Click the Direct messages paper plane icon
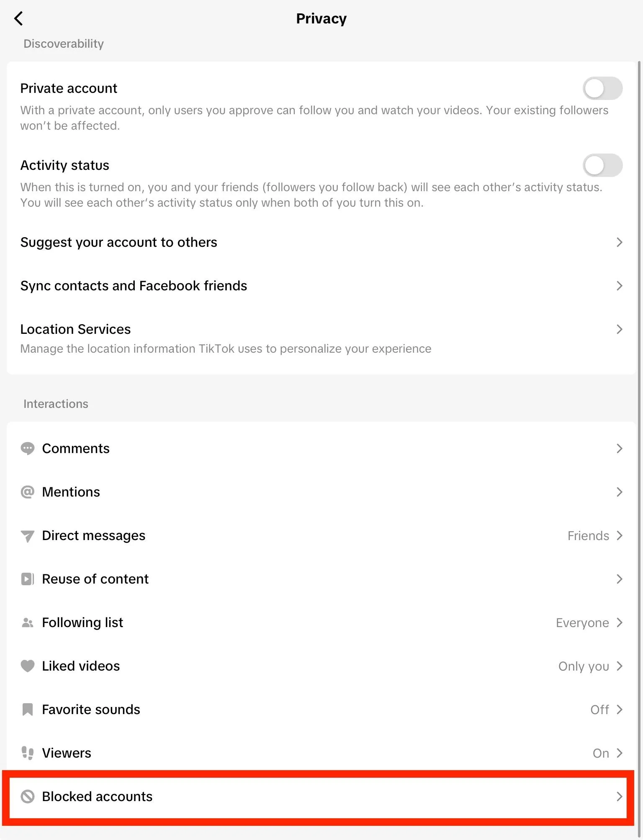 tap(28, 536)
